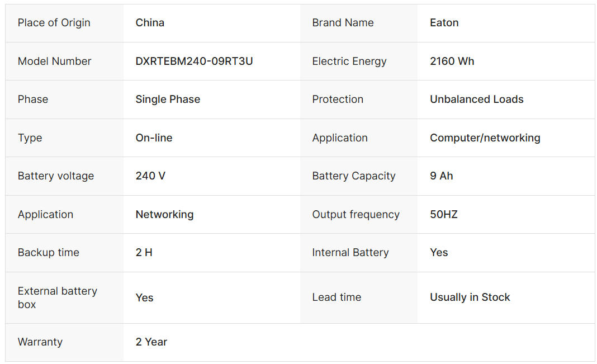This screenshot has height=364, width=597.
Task: Click the External battery box label
Action: [57, 297]
